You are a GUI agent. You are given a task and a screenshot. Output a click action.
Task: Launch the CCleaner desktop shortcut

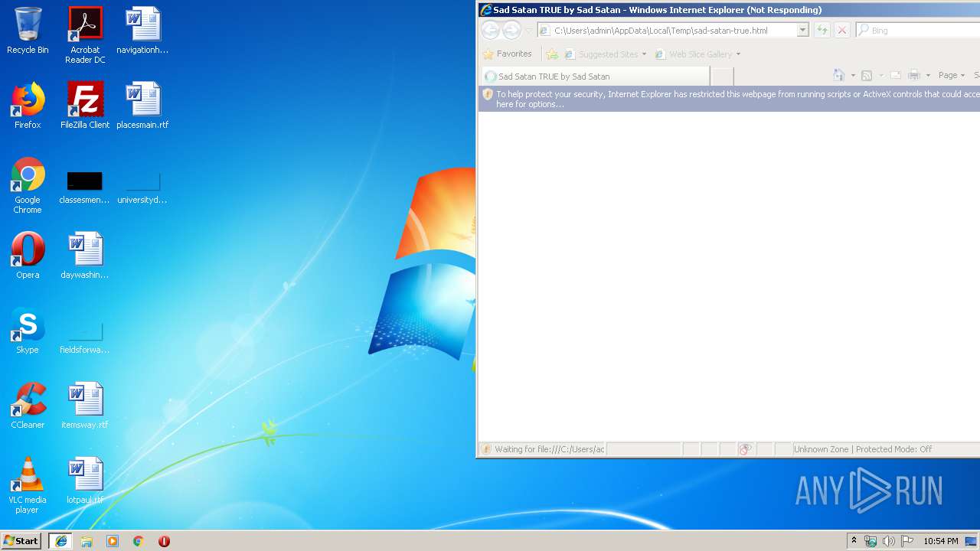click(28, 406)
